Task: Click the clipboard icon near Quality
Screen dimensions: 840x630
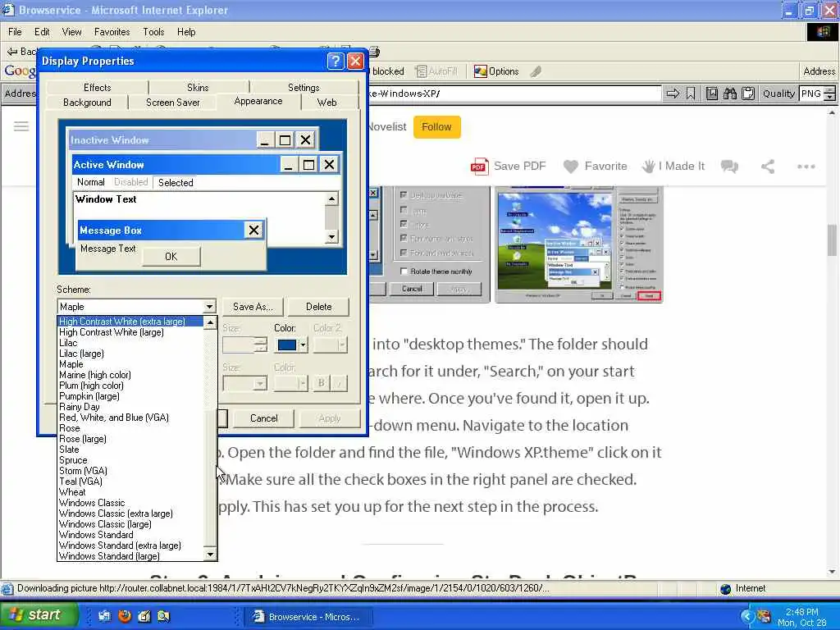Action: click(x=748, y=94)
